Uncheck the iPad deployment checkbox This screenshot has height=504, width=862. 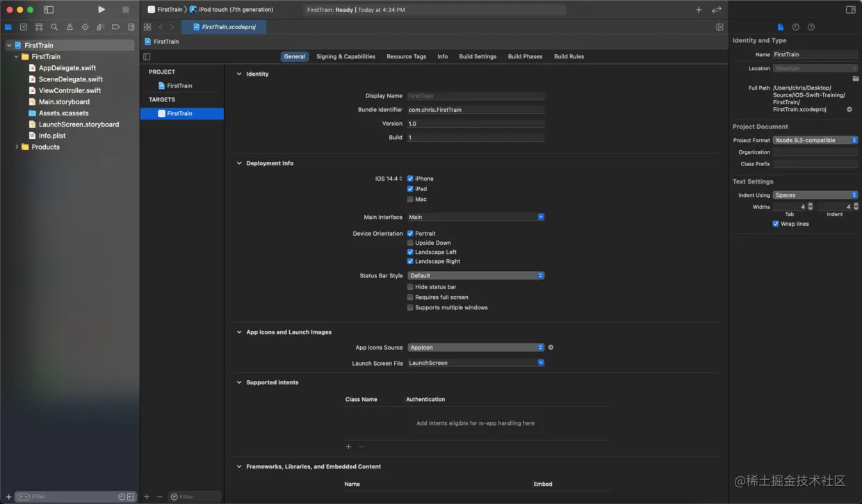[410, 189]
